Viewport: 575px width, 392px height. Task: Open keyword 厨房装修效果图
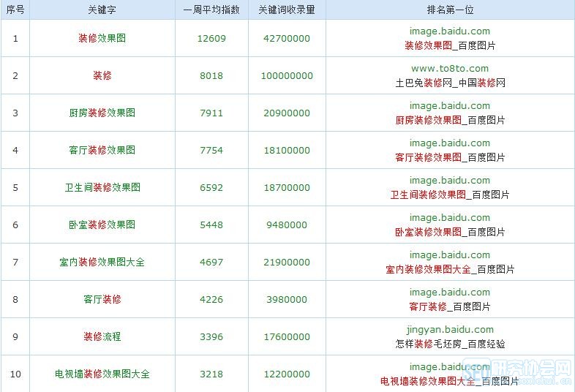[102, 113]
